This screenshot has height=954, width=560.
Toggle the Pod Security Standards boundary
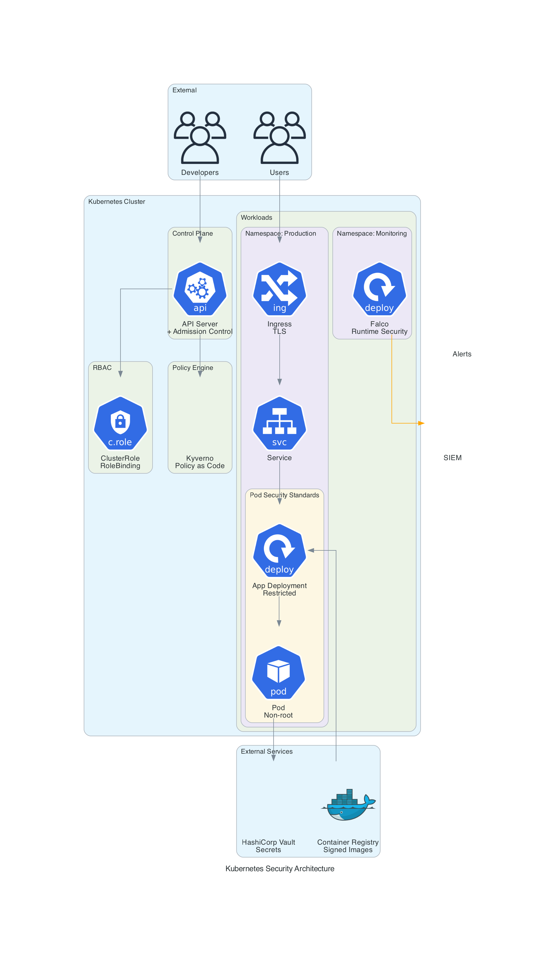(285, 495)
